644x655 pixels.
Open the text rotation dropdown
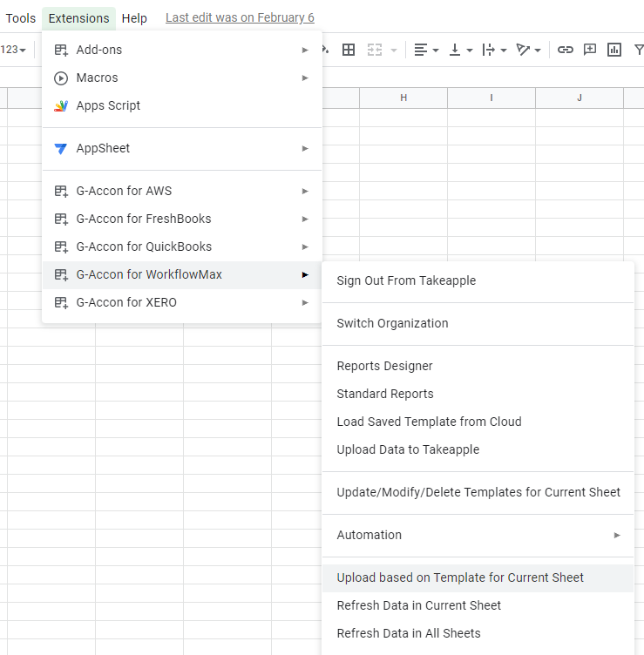(538, 51)
